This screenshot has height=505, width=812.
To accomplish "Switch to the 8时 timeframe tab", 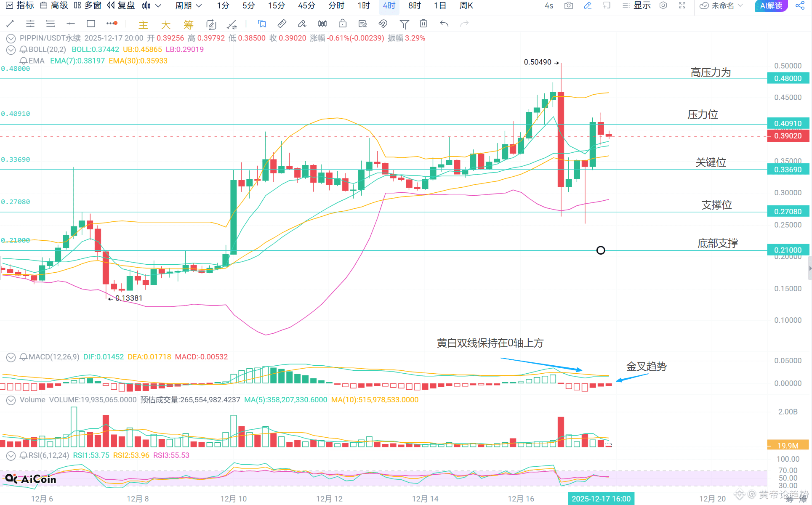I will [x=414, y=6].
